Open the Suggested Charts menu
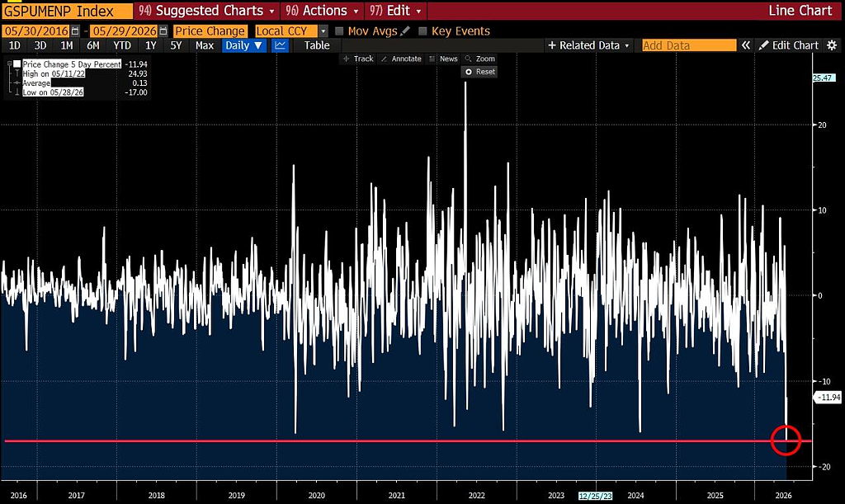This screenshot has height=504, width=845. pyautogui.click(x=206, y=10)
